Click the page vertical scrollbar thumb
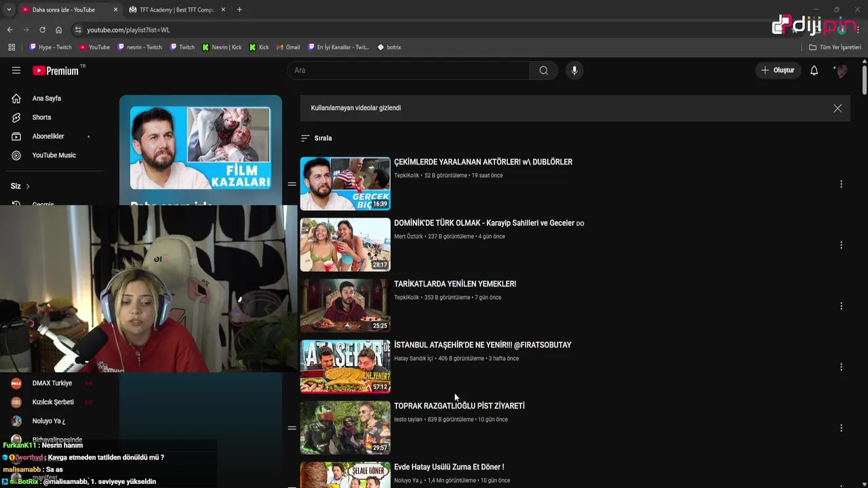This screenshot has width=868, height=488. (865, 80)
